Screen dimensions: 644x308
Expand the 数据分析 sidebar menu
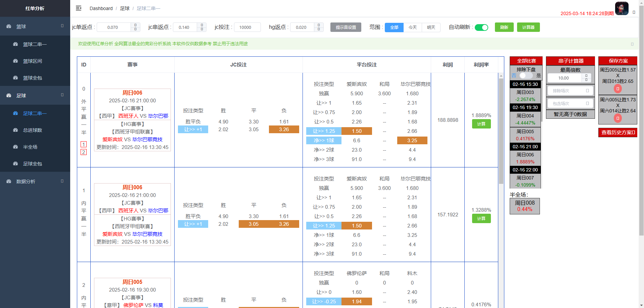[x=35, y=182]
